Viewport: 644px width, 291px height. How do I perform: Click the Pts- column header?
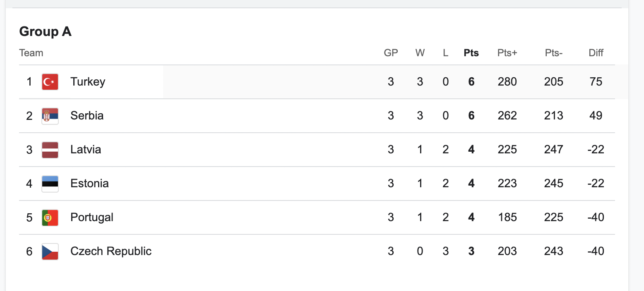554,53
